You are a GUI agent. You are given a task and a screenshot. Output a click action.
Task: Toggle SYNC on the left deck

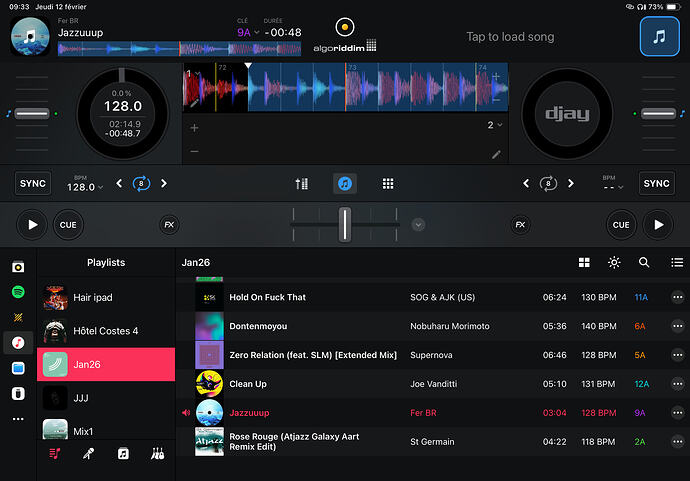33,184
